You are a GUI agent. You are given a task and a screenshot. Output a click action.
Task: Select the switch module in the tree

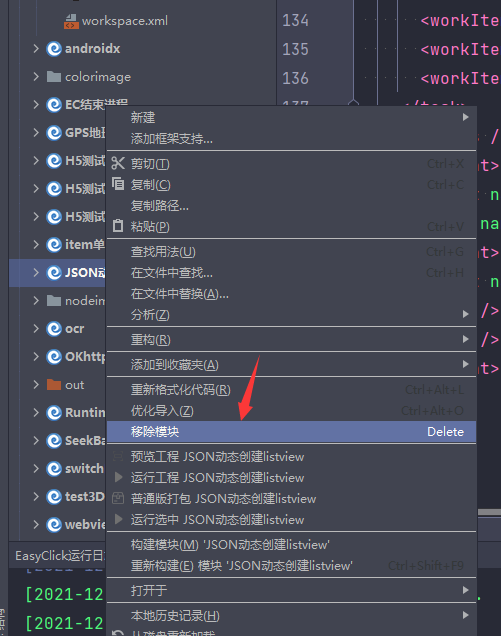84,468
